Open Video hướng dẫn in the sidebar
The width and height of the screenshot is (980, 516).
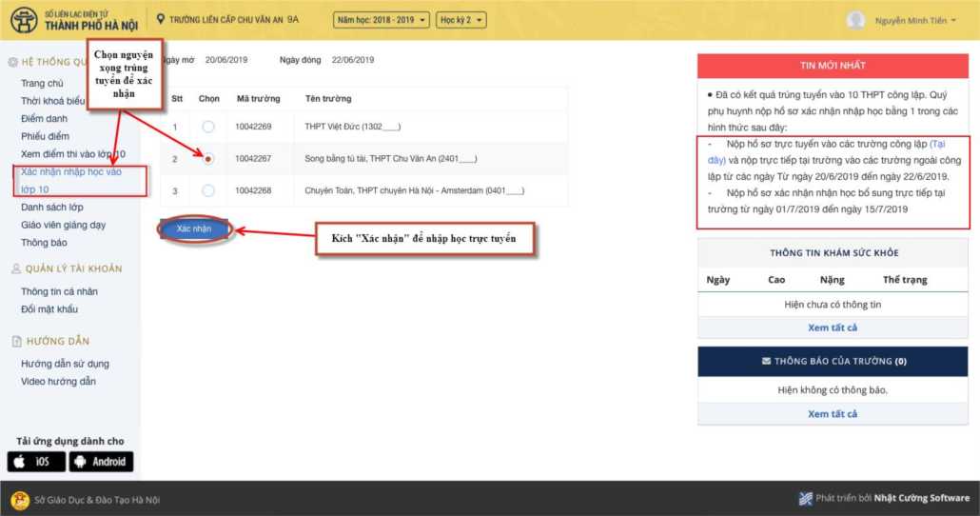coord(58,382)
